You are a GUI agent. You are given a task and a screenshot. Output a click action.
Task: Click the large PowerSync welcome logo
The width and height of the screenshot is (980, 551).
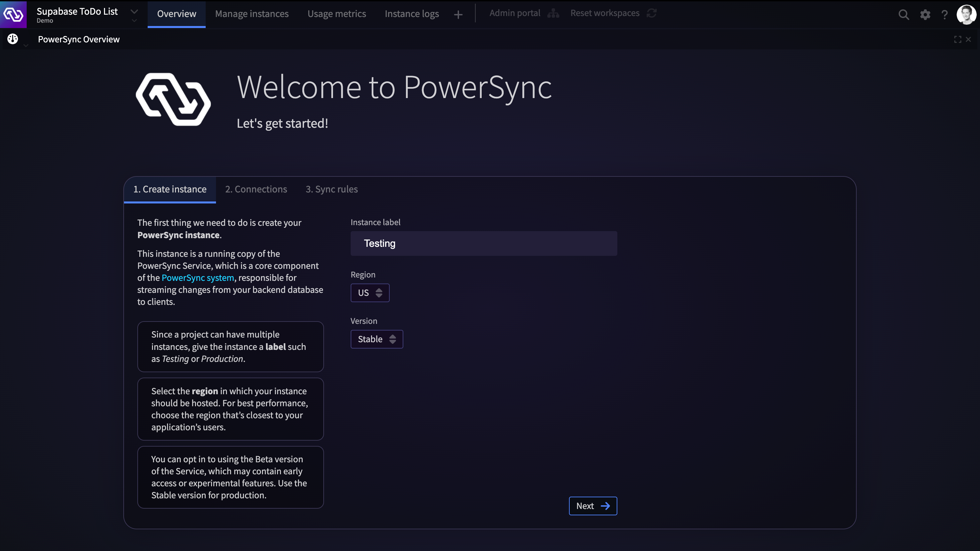[x=173, y=99]
